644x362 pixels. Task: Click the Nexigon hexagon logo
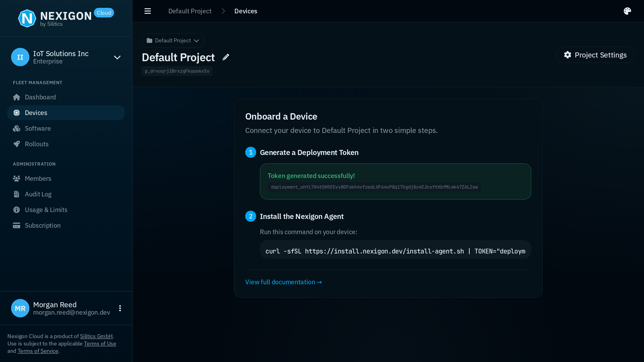point(27,18)
